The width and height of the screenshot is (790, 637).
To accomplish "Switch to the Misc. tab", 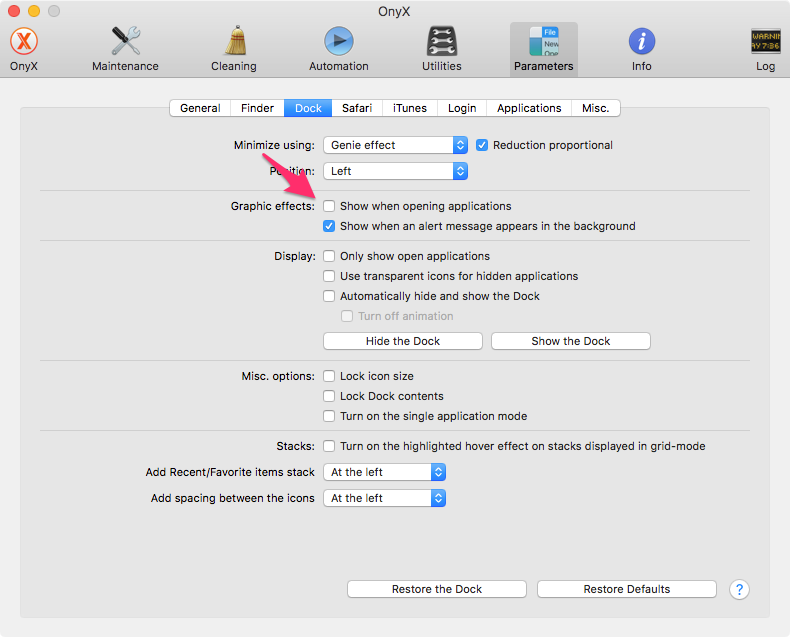I will [596, 108].
